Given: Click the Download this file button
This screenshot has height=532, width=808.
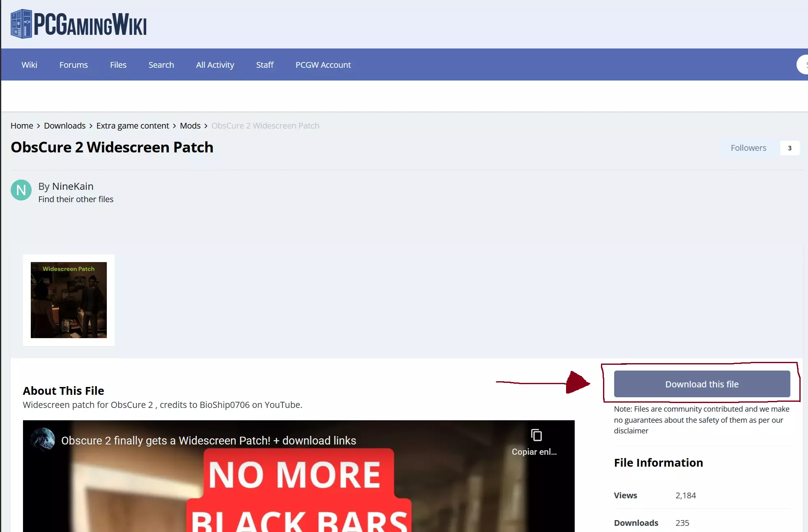Looking at the screenshot, I should click(x=702, y=384).
